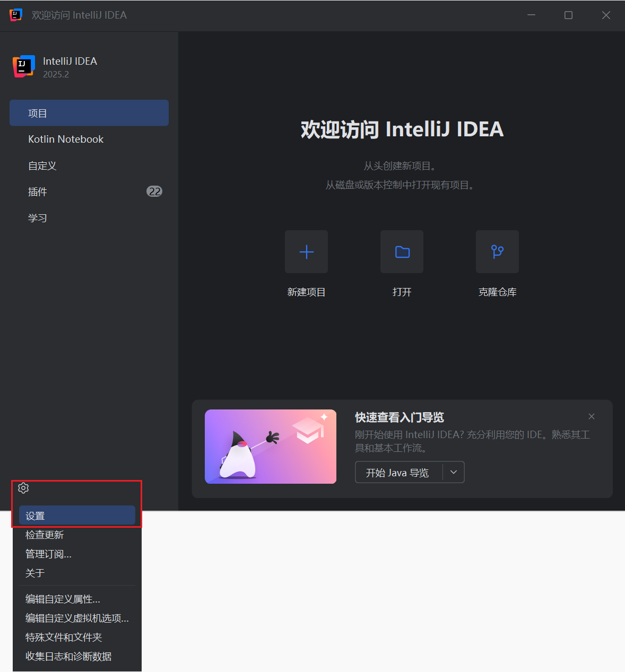Image resolution: width=625 pixels, height=672 pixels.
Task: Dismiss the onboarding tour banner
Action: tap(592, 416)
